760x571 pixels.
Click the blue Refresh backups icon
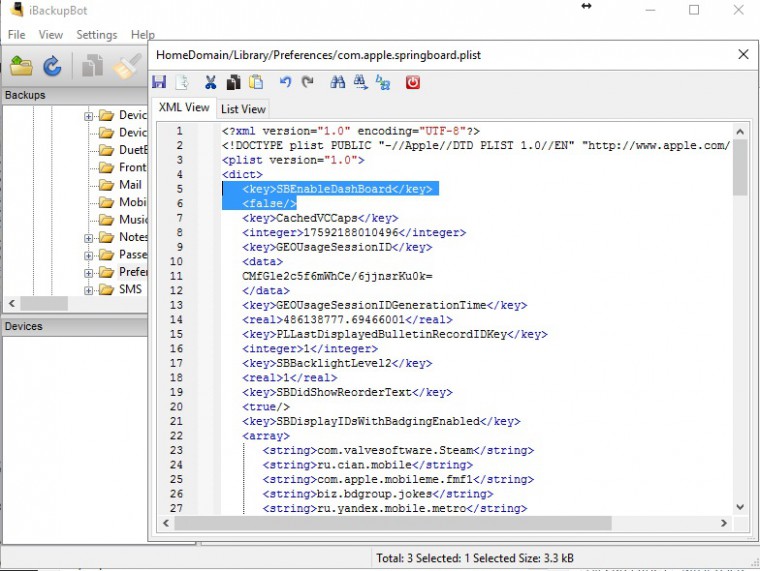point(52,67)
